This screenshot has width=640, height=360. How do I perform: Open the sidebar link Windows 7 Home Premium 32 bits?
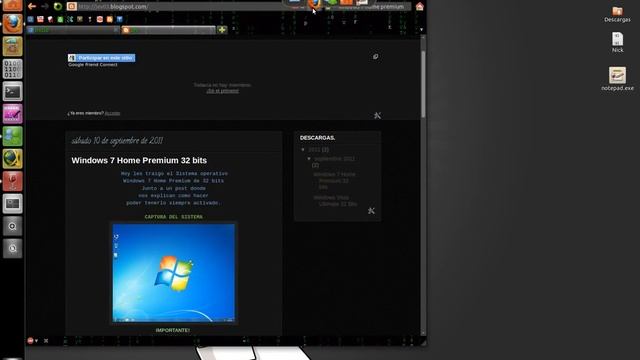[x=334, y=181]
